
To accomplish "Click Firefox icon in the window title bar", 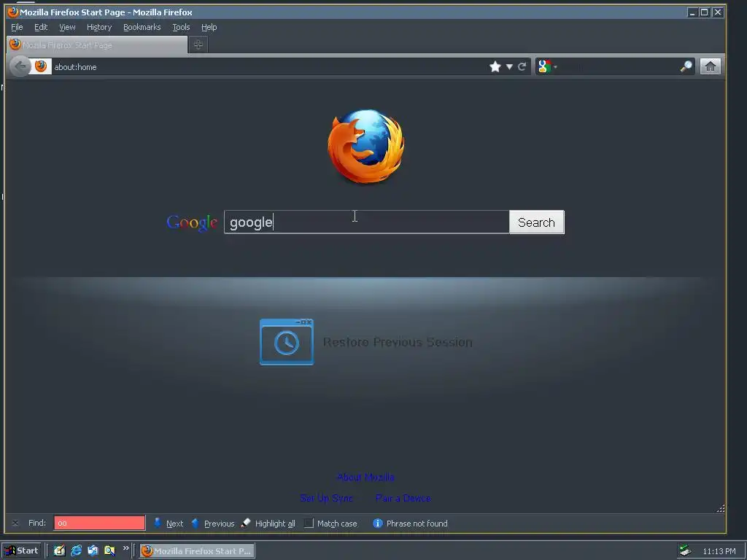I will click(12, 12).
